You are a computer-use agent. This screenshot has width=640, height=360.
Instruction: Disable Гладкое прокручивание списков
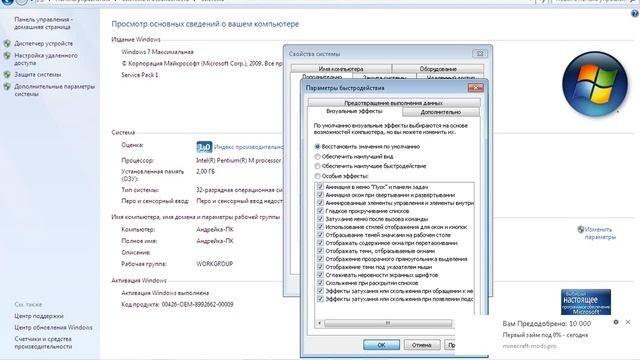(320, 211)
